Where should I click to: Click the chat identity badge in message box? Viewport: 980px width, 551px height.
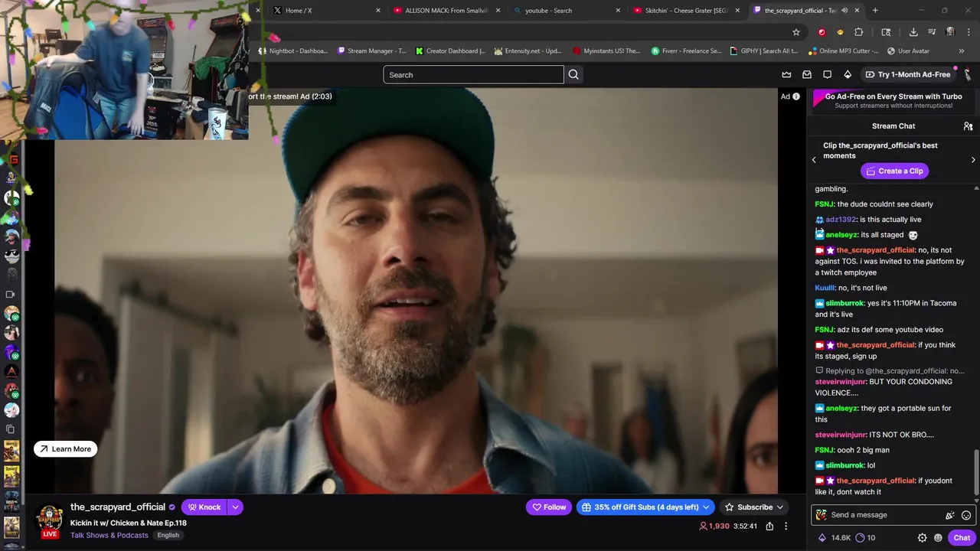tap(821, 515)
